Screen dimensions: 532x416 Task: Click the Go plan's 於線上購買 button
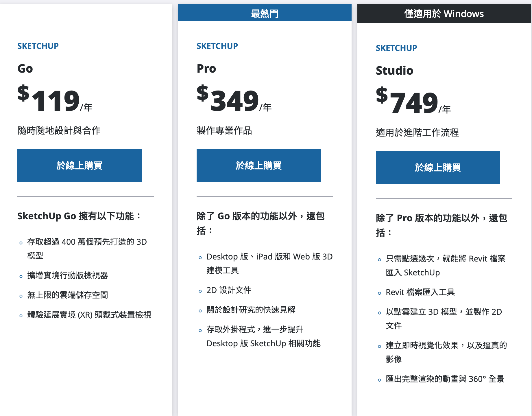pos(80,165)
